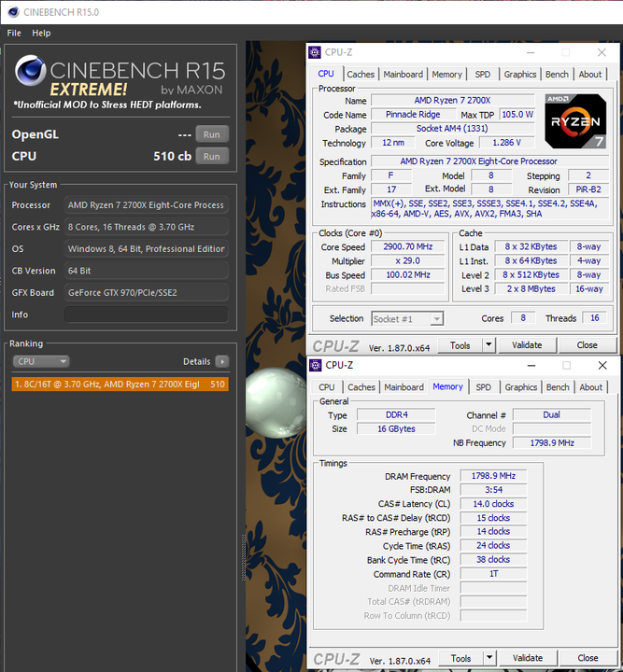This screenshot has height=672, width=623.
Task: Open the File menu in Cinebench
Action: click(x=14, y=33)
